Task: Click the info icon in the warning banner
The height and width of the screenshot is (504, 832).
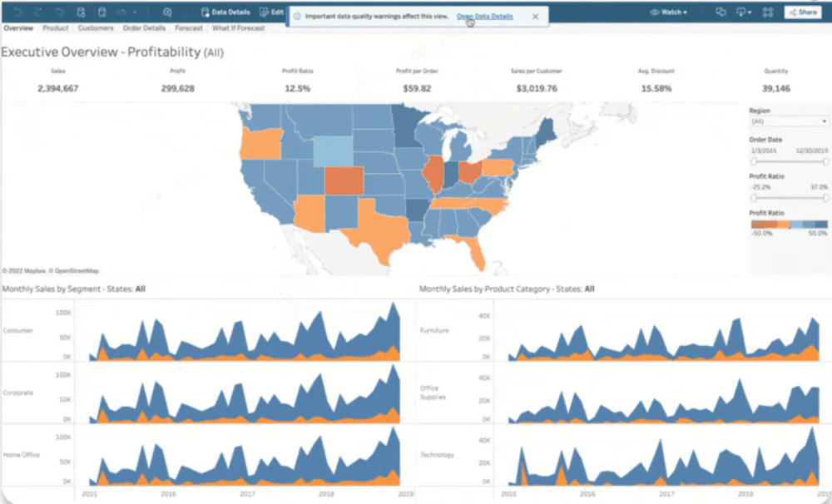Action: point(297,17)
